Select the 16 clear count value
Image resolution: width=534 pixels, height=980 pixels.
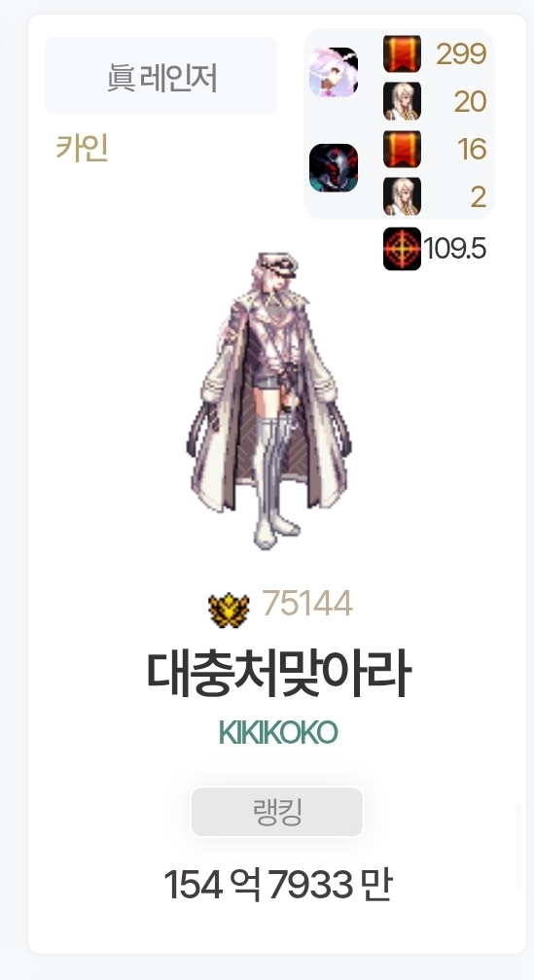click(x=472, y=149)
